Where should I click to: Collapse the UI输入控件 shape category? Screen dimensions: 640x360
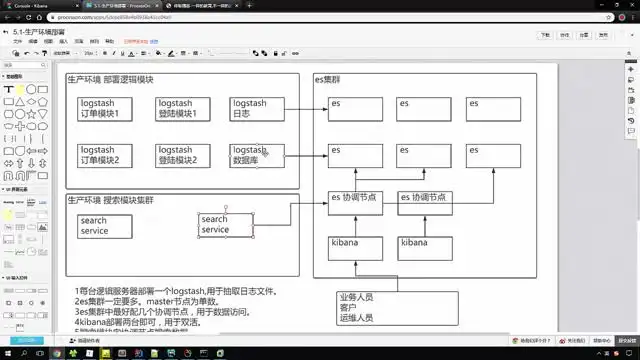(15, 278)
